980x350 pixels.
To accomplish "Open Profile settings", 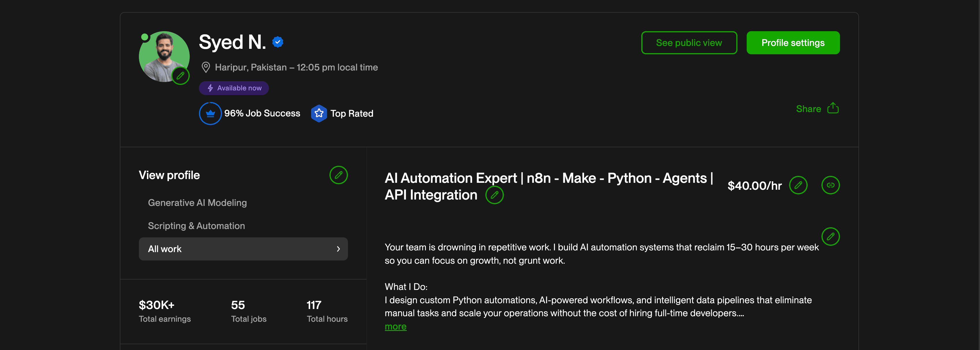I will pos(793,43).
